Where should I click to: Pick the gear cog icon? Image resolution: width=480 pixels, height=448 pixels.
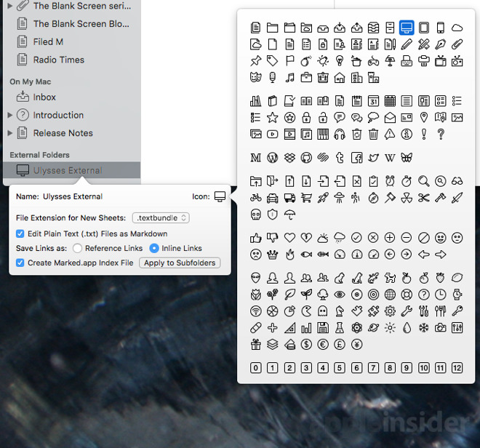pos(390,311)
